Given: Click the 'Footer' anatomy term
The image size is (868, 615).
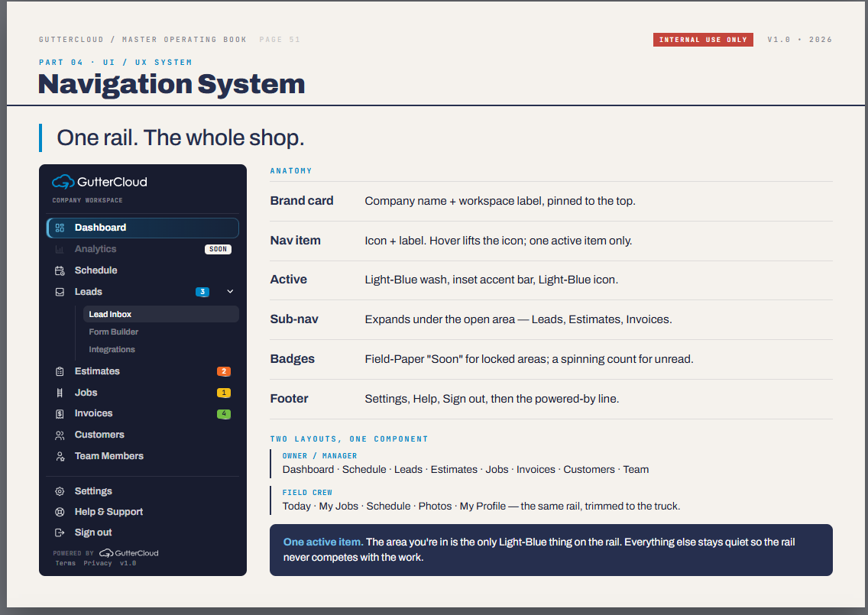Looking at the screenshot, I should tap(289, 399).
